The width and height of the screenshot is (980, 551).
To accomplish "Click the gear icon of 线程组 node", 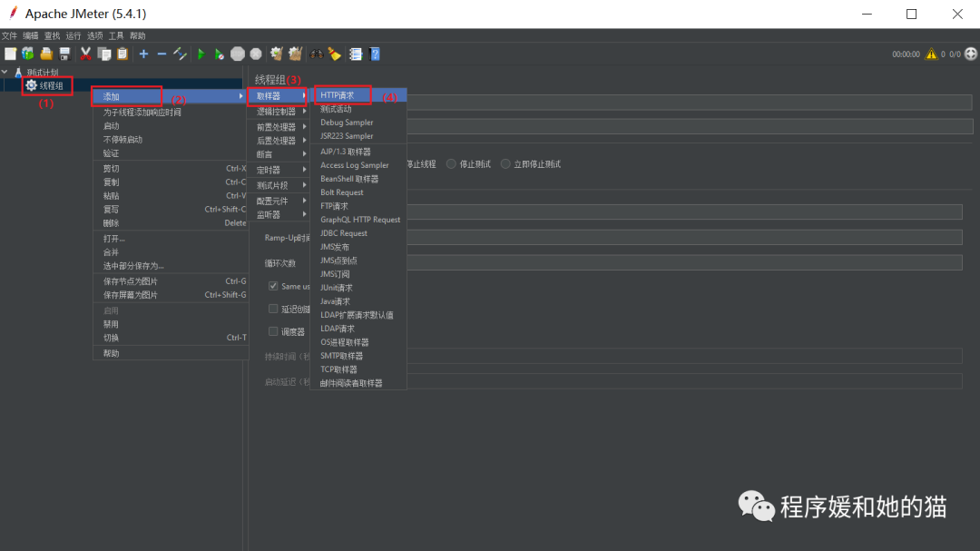I will click(31, 85).
